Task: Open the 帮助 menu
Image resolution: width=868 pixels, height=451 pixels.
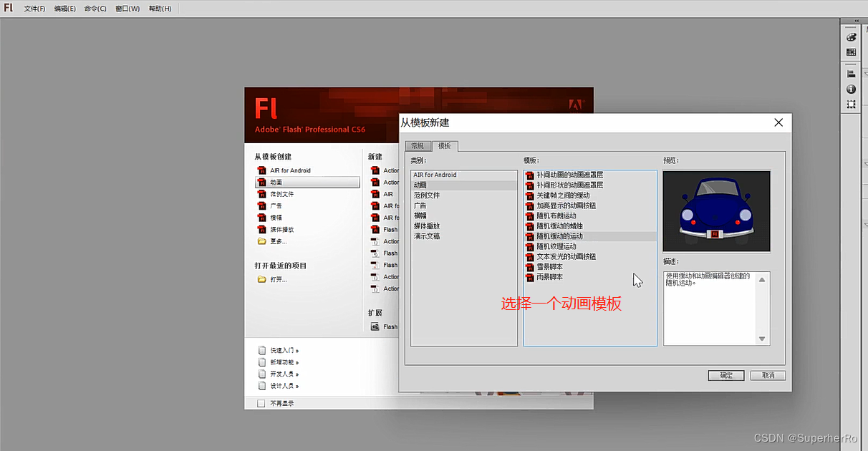Action: tap(159, 9)
